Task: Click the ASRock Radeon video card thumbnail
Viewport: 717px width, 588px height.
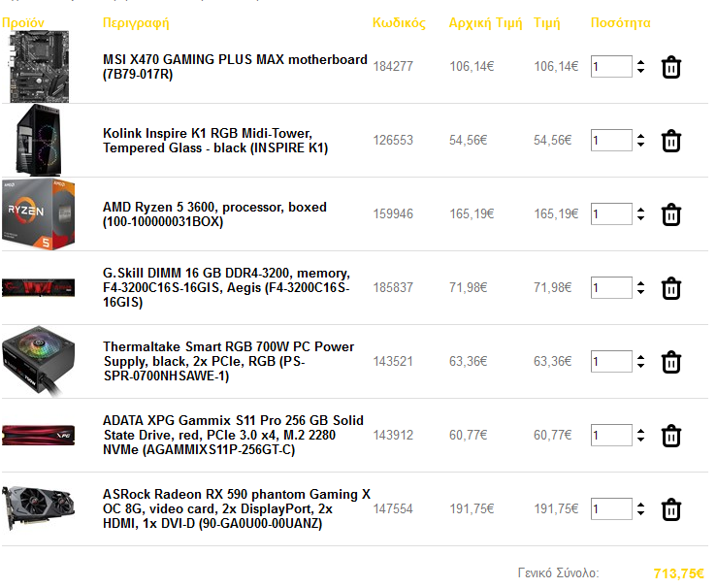Action: pyautogui.click(x=39, y=508)
